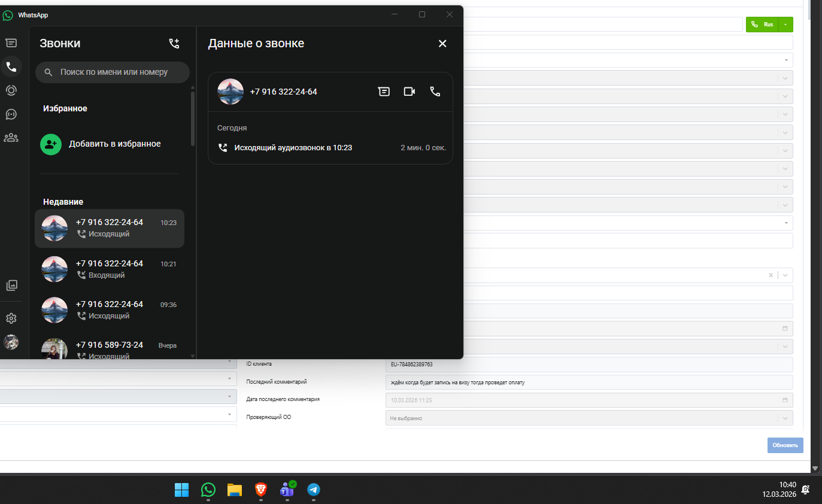Open calendar icon in last comment date field
822x504 pixels.
click(785, 400)
